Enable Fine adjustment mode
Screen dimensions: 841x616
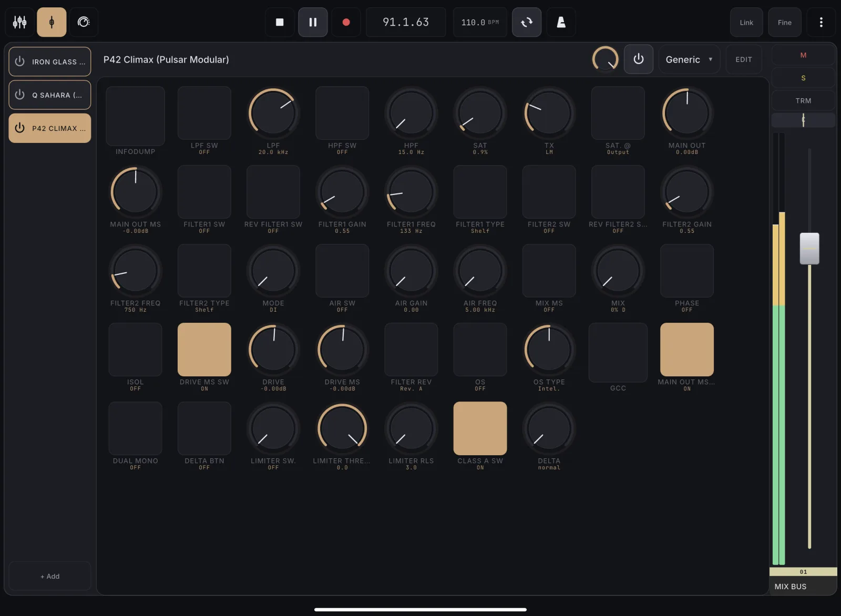[x=784, y=22]
